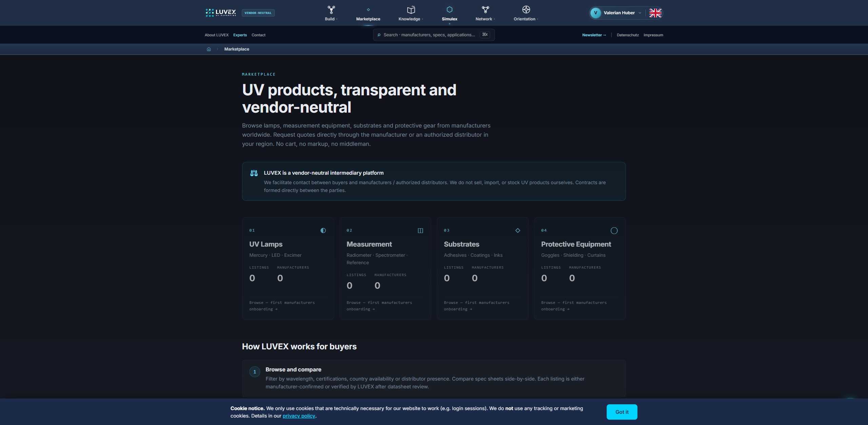Open the About LUVEX link
868x425 pixels.
tap(217, 35)
